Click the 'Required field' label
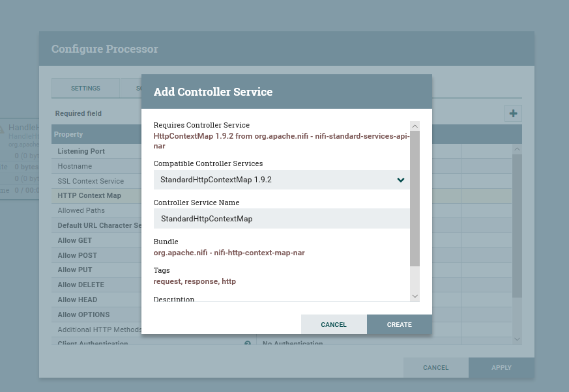This screenshot has height=392, width=569. pos(78,113)
